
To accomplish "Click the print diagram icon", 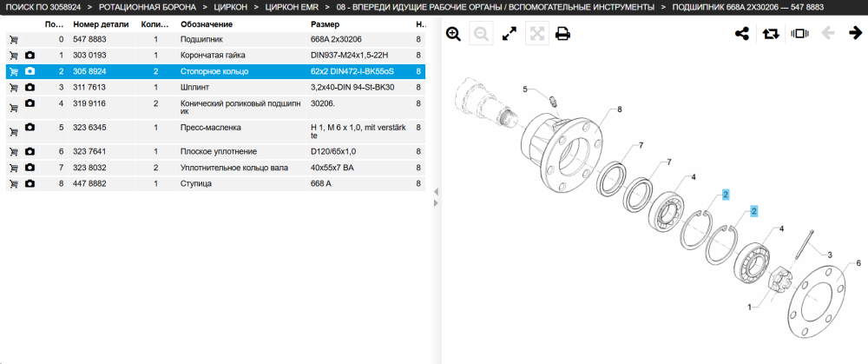I will click(x=563, y=34).
